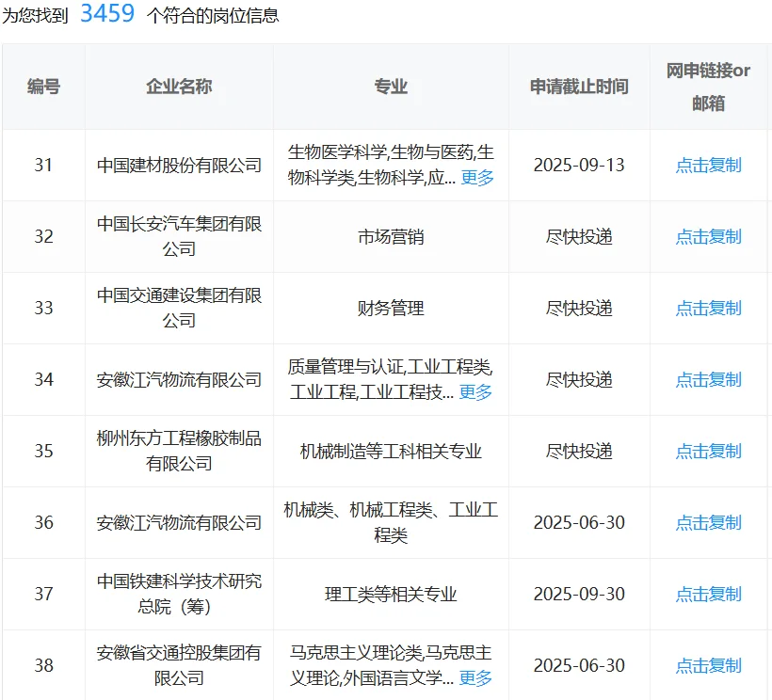Screen dimensions: 772x700
Task: Click 点击复制 for 安徽省交通控股集团有限公司
Action: [x=708, y=665]
